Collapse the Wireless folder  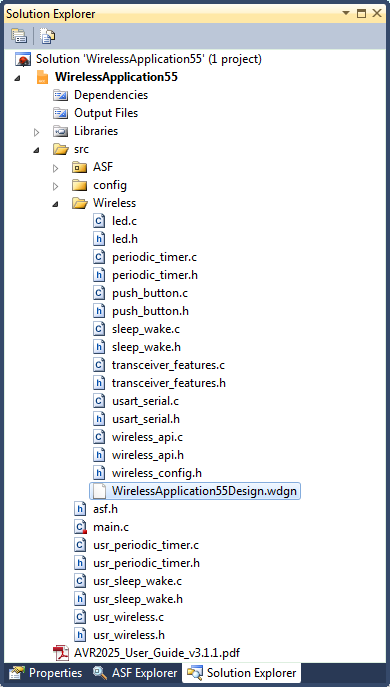pos(56,204)
